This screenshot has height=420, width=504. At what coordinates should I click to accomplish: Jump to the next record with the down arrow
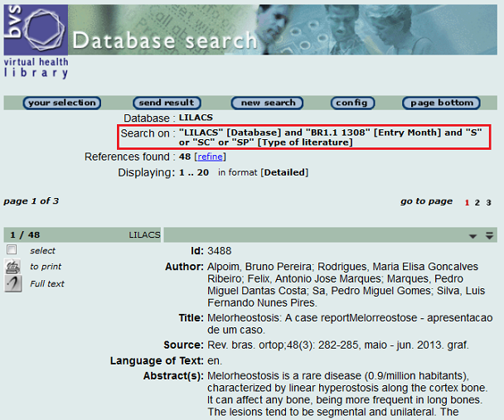click(472, 236)
